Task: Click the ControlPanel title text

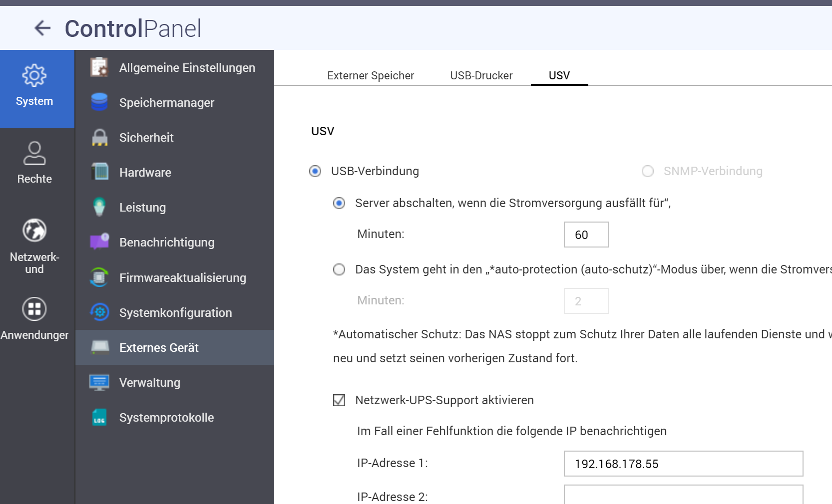Action: click(133, 28)
